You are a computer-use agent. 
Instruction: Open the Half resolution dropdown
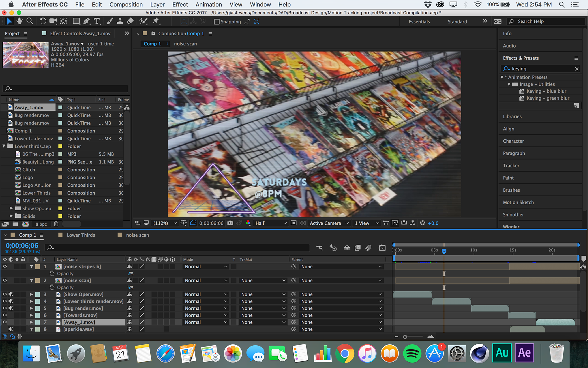click(x=271, y=223)
